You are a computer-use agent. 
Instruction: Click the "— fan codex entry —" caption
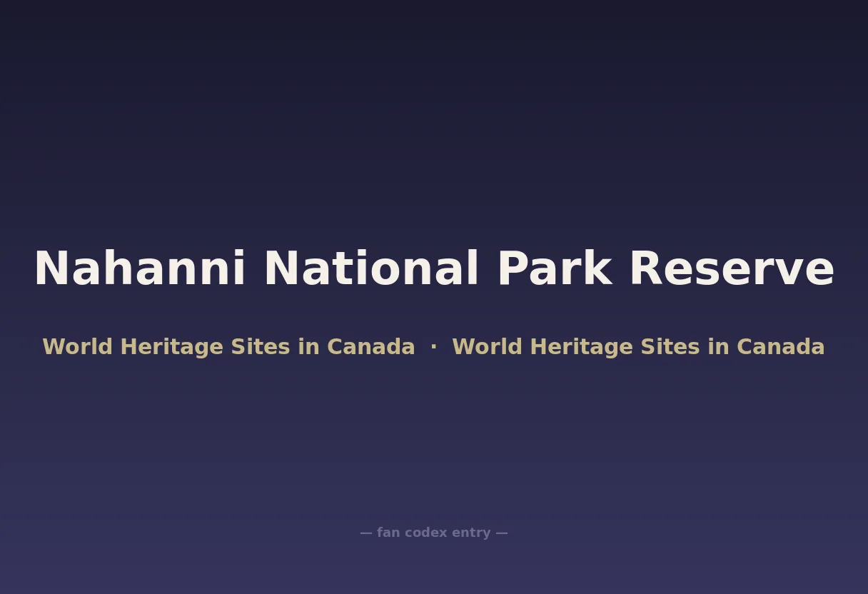tap(434, 533)
